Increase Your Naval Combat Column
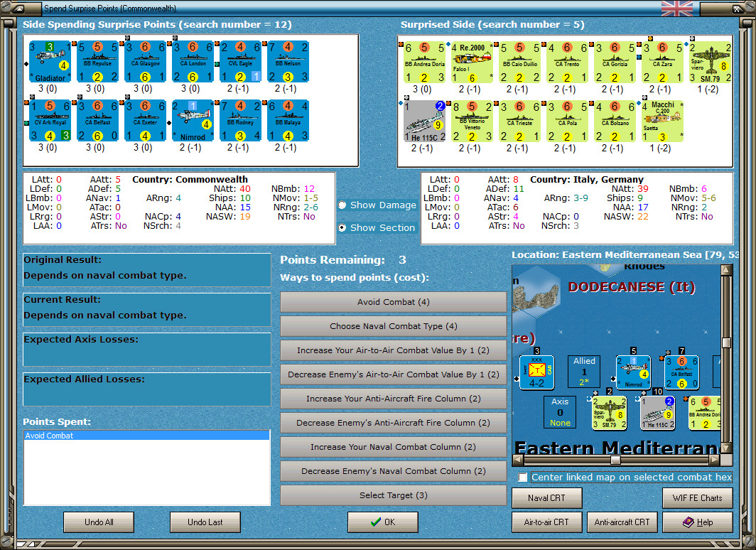The height and width of the screenshot is (550, 756). (394, 447)
